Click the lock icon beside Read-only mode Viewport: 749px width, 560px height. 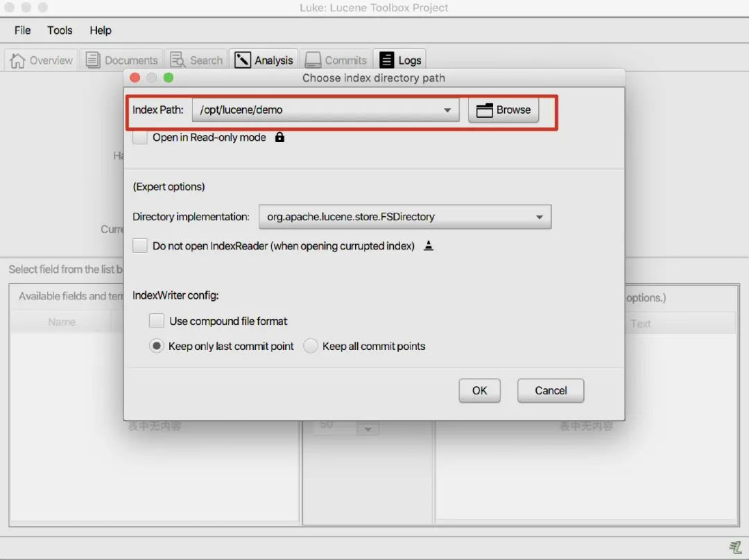279,137
